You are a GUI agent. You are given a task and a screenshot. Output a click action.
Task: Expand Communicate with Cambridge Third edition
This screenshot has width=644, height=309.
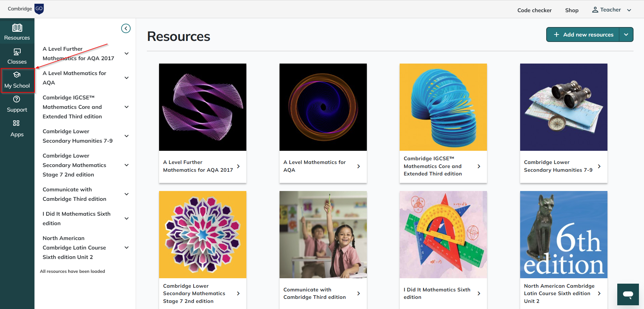click(x=127, y=194)
